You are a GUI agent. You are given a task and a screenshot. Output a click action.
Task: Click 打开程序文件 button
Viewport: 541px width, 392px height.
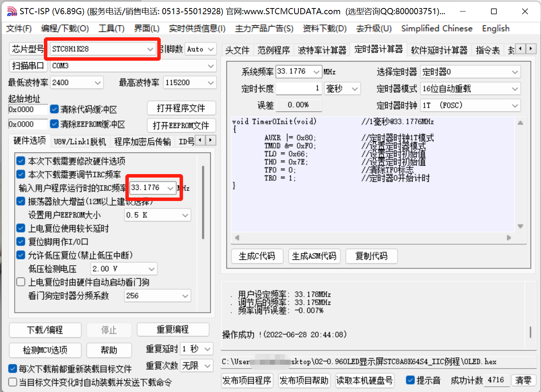pos(181,108)
